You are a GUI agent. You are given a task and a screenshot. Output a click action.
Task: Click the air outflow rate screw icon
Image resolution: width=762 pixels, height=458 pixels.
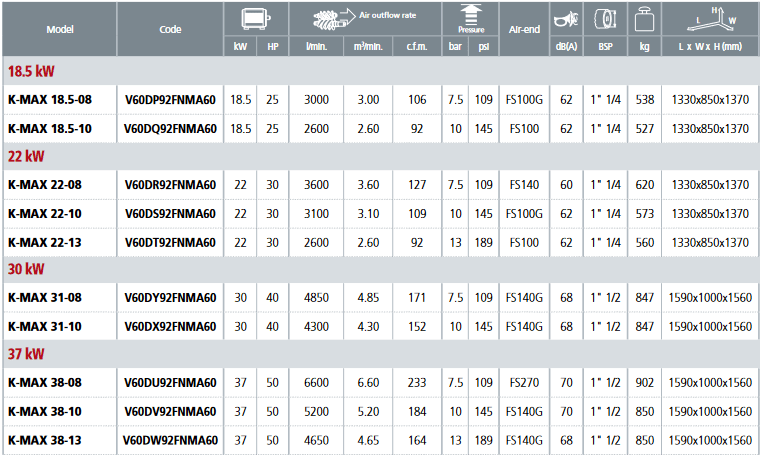click(334, 19)
